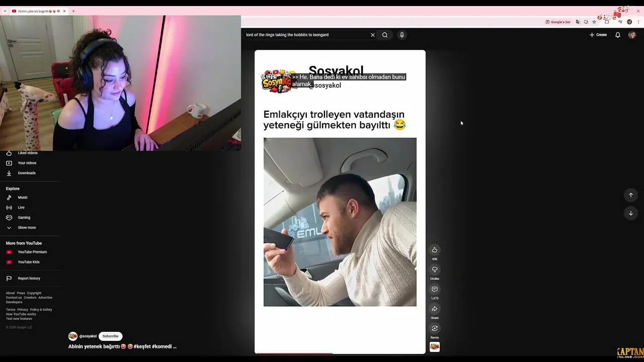Image resolution: width=644 pixels, height=362 pixels.
Task: Click the sosyakol channel avatar near Subscribe
Action: tap(73, 336)
